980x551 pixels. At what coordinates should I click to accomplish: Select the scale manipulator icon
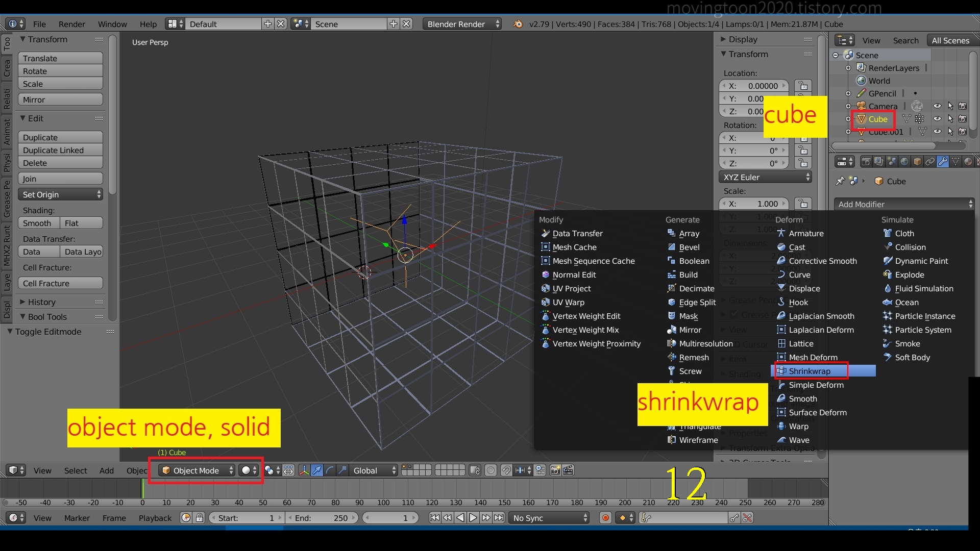point(342,470)
